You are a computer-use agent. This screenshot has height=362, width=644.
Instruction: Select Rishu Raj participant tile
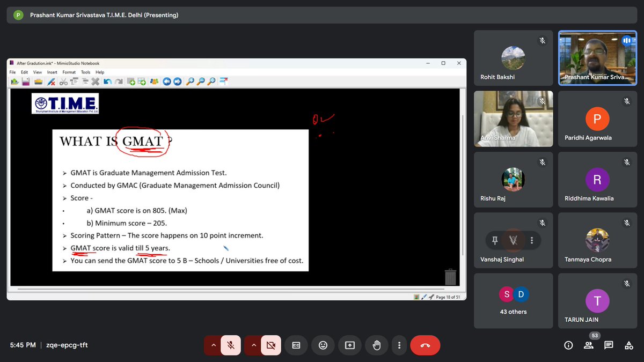514,179
